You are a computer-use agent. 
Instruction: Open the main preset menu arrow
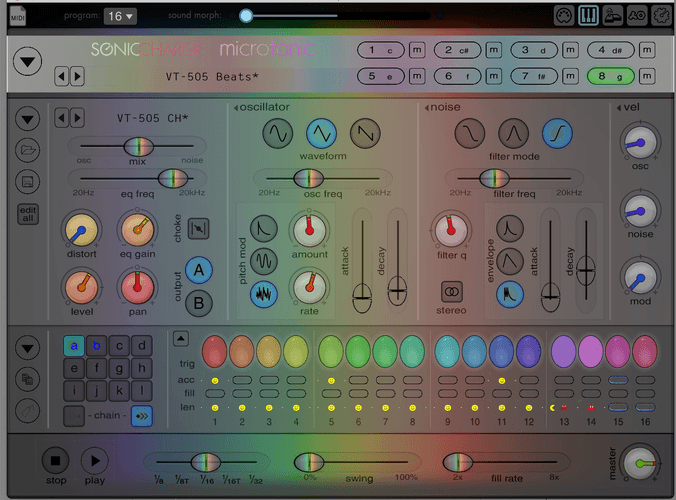point(28,62)
